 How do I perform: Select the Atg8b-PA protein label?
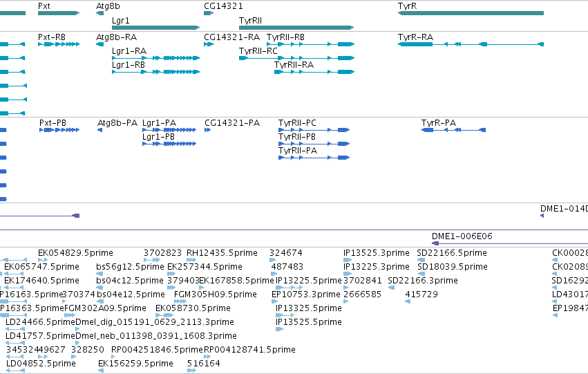click(117, 123)
